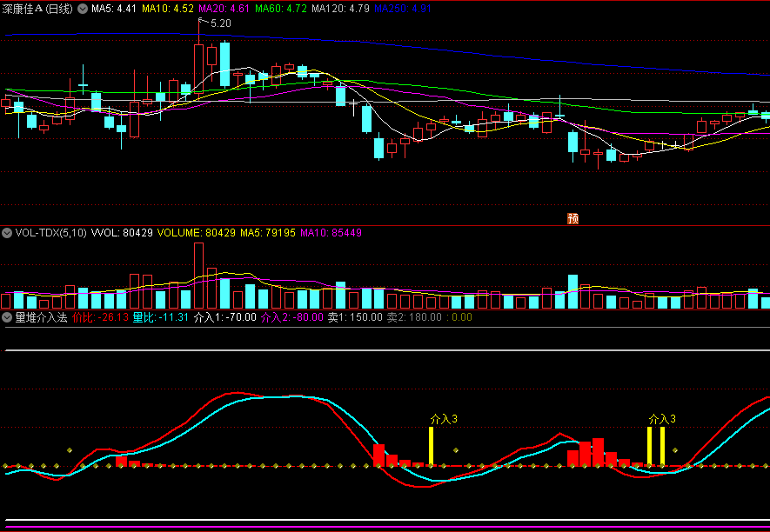Click the 价比: -26.13 value
770x532 pixels.
click(x=100, y=317)
